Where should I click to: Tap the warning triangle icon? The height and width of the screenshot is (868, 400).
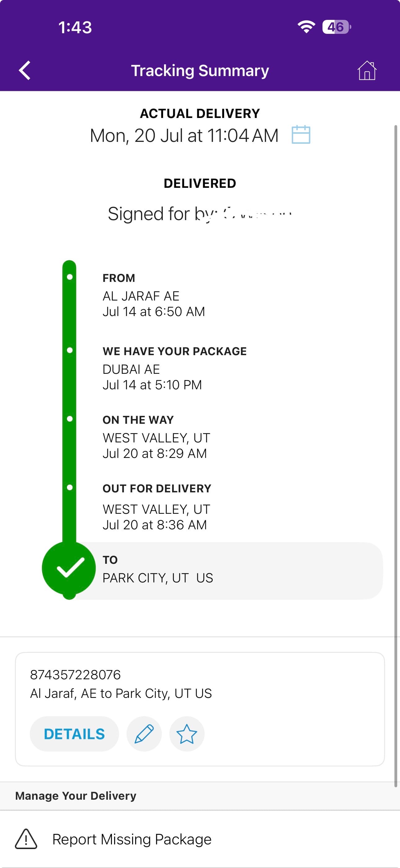tap(26, 839)
